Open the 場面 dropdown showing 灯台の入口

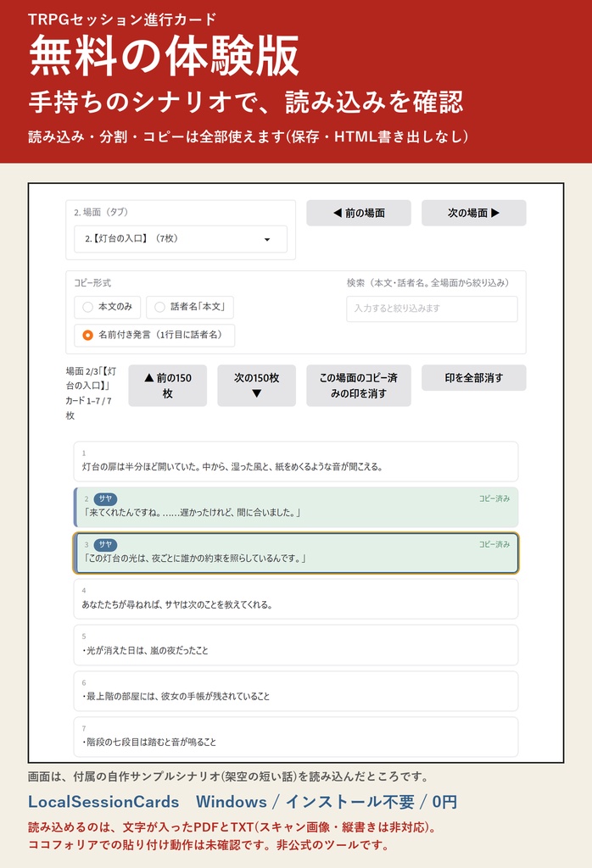pyautogui.click(x=181, y=239)
